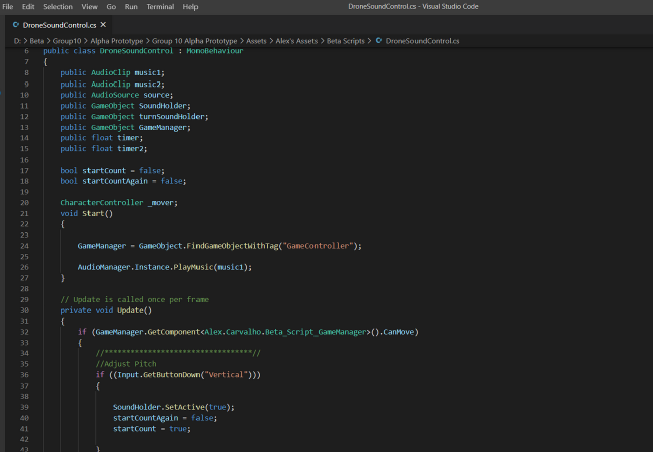The height and width of the screenshot is (452, 653).
Task: Click the C# file icon in the tab
Action: pos(16,24)
